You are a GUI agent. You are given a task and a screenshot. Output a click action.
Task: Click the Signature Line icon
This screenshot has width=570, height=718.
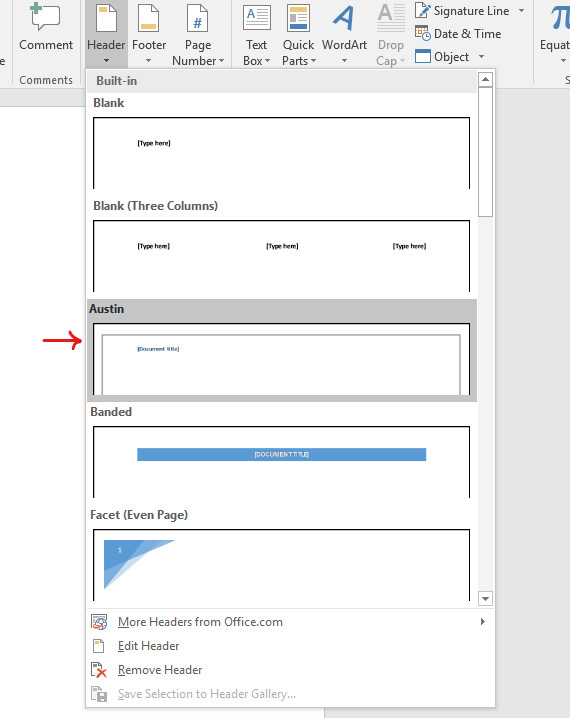point(422,10)
